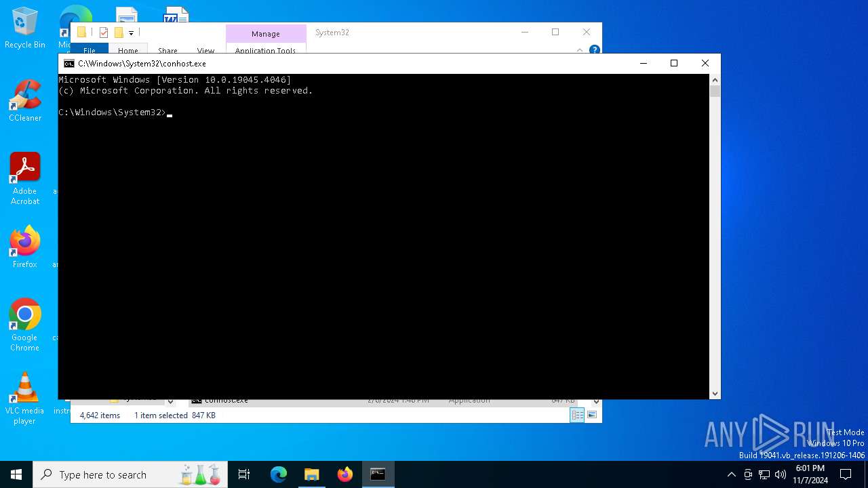Switch Explorer to large thumbnails view icon

pyautogui.click(x=592, y=415)
